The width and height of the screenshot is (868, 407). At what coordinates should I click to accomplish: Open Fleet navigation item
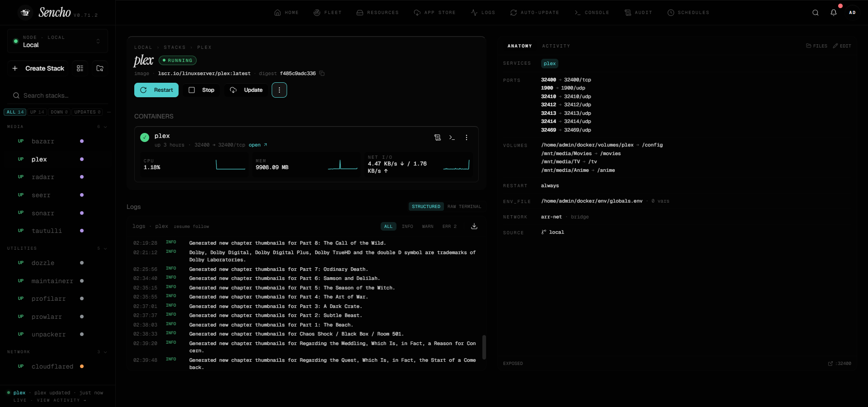click(x=328, y=13)
